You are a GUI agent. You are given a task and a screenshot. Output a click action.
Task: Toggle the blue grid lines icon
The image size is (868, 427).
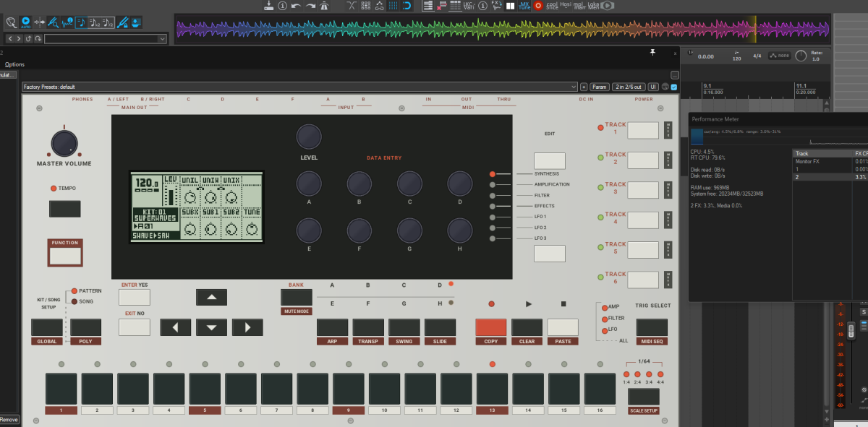pyautogui.click(x=393, y=6)
